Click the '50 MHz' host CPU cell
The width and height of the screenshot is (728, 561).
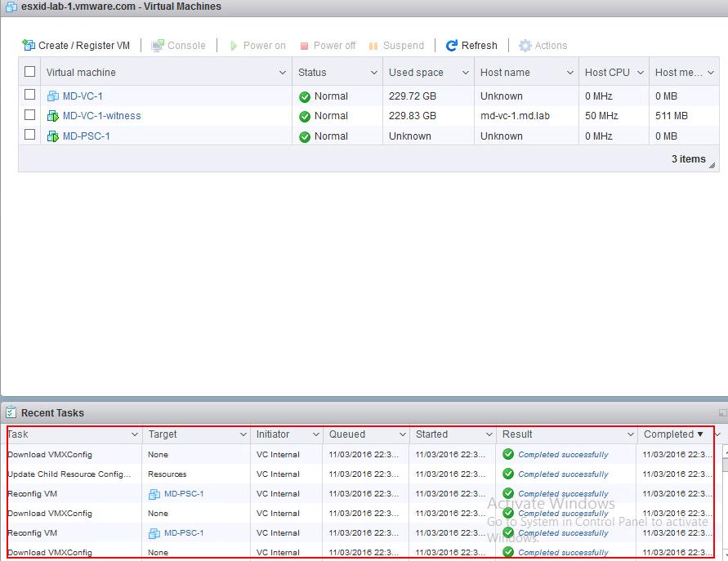601,115
